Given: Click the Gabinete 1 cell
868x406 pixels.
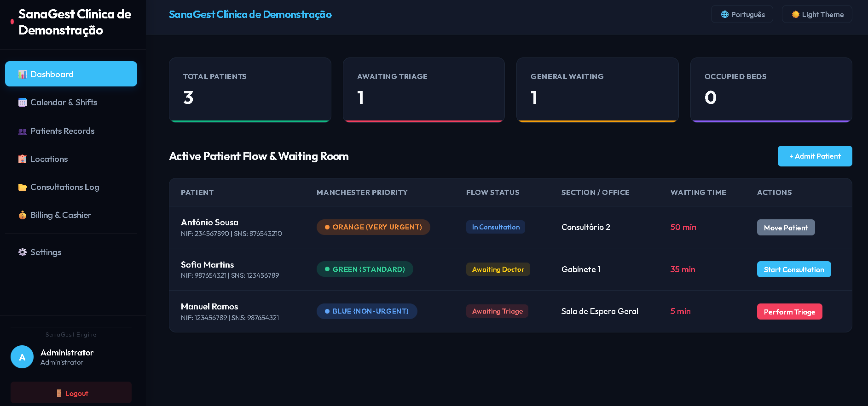Looking at the screenshot, I should pyautogui.click(x=581, y=269).
